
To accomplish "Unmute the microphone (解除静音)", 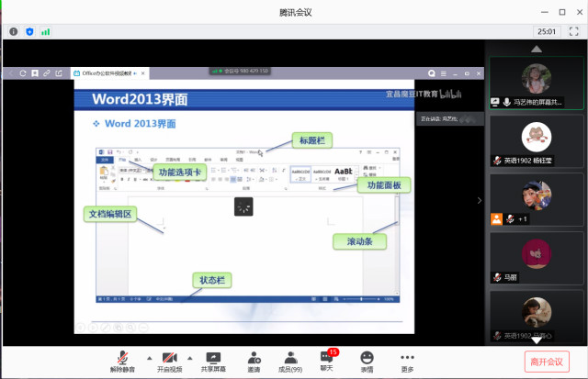I will 122,362.
